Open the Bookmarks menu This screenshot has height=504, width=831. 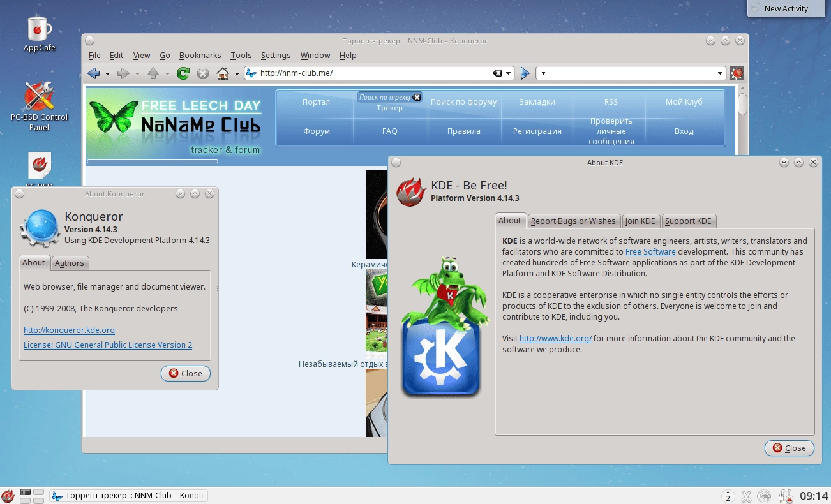coord(200,56)
